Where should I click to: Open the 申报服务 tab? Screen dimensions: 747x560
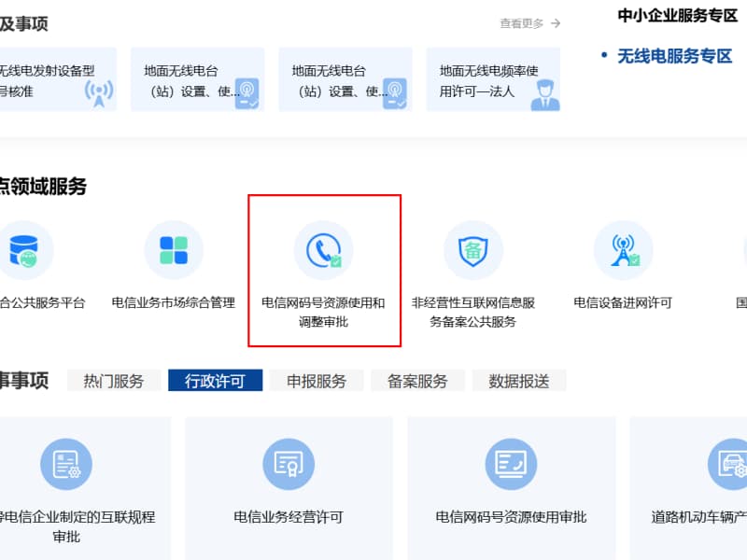point(317,381)
